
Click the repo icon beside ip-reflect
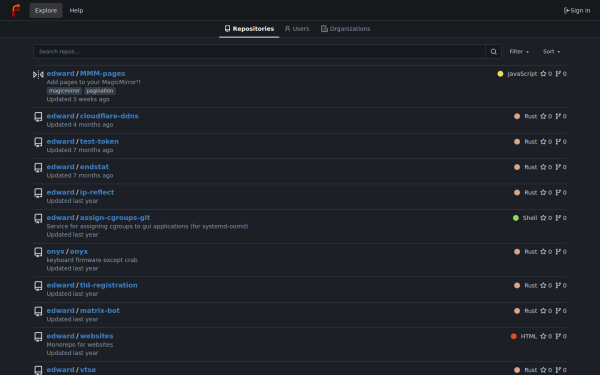[x=38, y=193]
